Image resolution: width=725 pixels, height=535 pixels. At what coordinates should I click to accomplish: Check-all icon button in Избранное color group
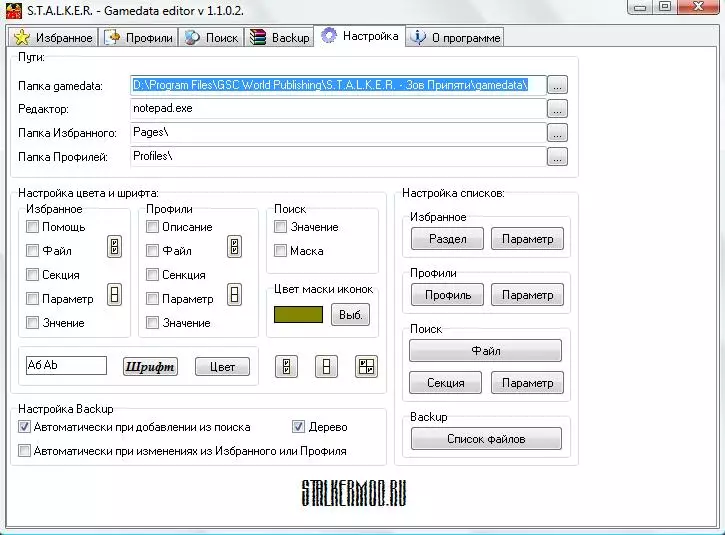[x=114, y=246]
